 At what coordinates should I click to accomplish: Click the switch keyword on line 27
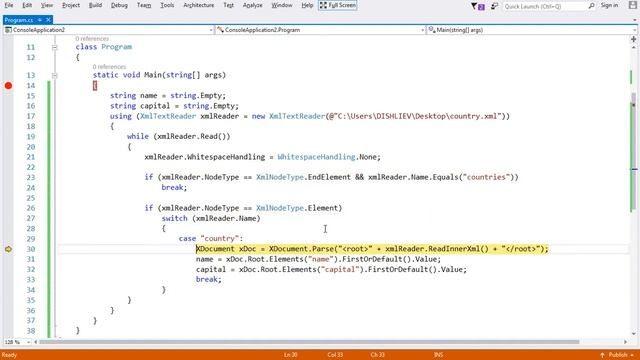point(174,218)
